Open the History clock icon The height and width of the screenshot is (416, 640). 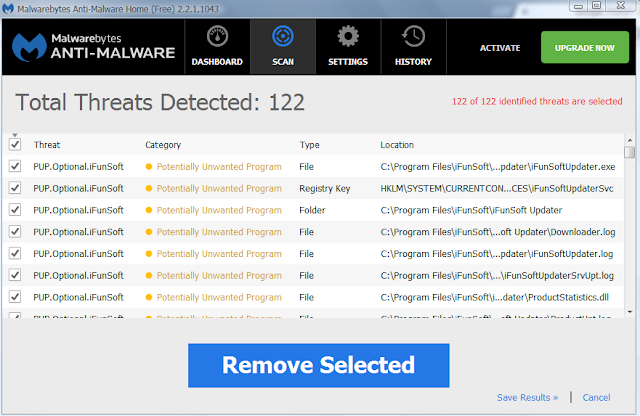413,36
